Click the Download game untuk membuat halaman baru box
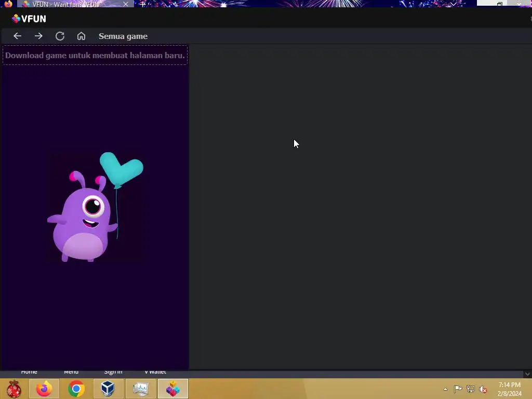 tap(95, 55)
